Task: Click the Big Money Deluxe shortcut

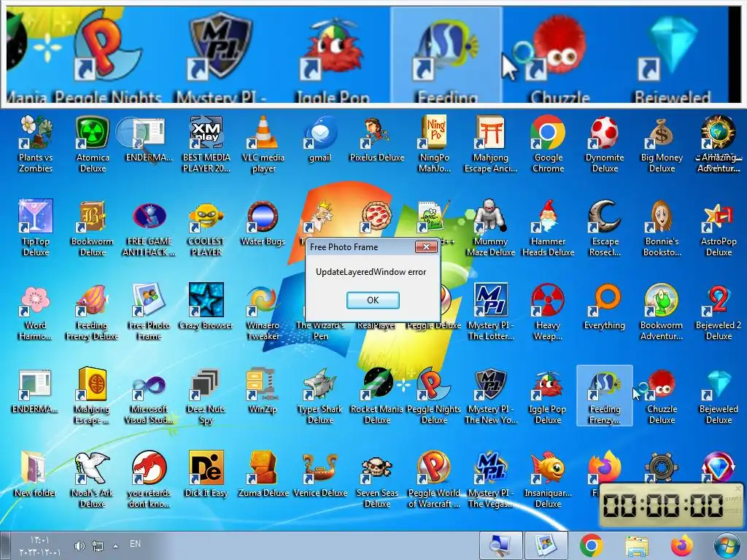Action: [662, 144]
